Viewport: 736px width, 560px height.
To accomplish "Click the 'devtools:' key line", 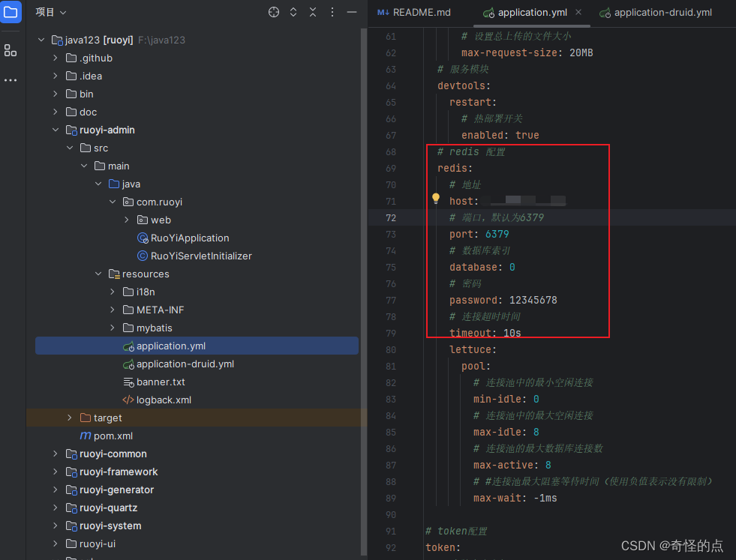I will [x=464, y=85].
